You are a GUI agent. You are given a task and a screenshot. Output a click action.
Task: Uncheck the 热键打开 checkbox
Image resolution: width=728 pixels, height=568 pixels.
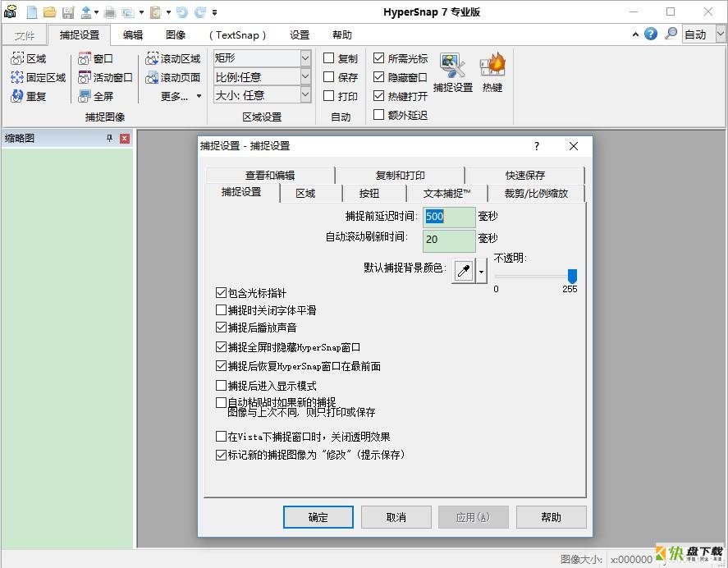379,96
